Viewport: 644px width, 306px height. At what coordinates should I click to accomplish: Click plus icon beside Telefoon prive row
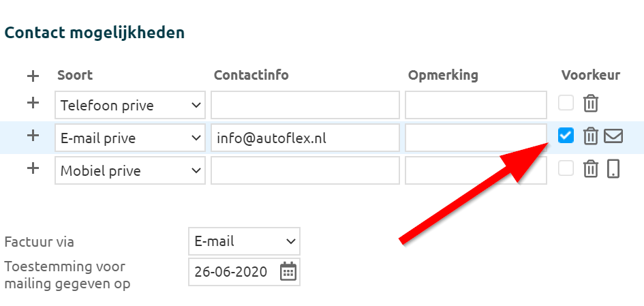coord(33,103)
